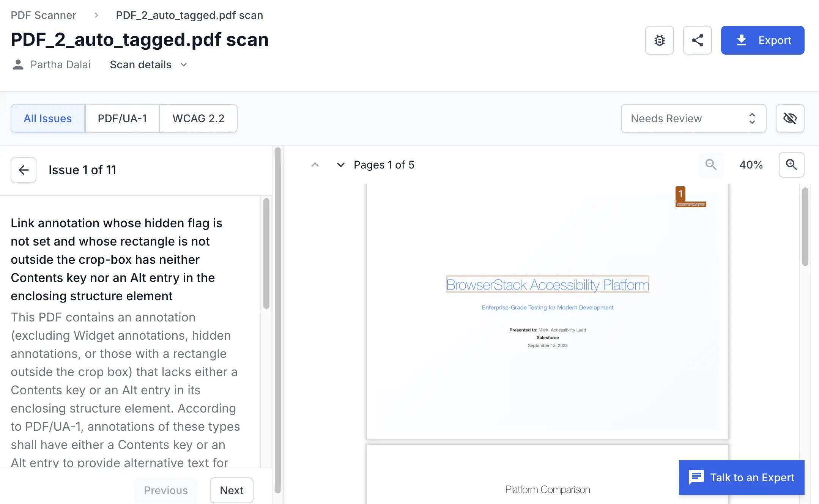
Task: Expand Scan details section
Action: [x=148, y=65]
